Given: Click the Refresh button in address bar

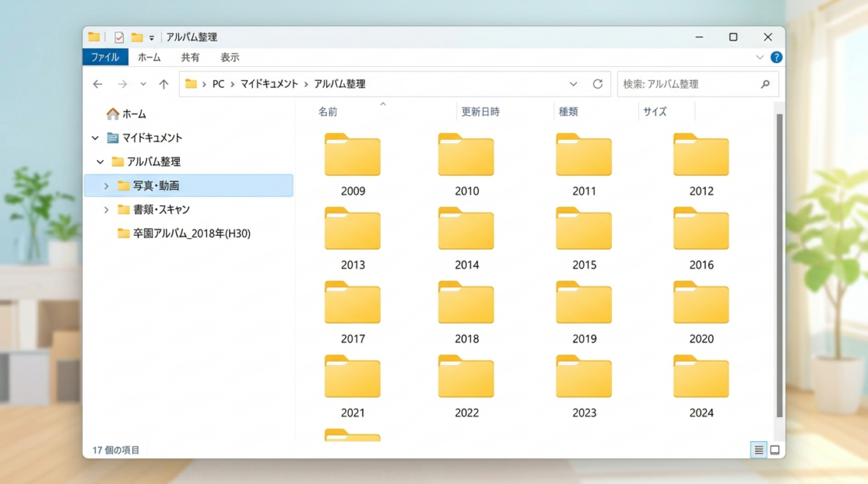Looking at the screenshot, I should pos(597,85).
